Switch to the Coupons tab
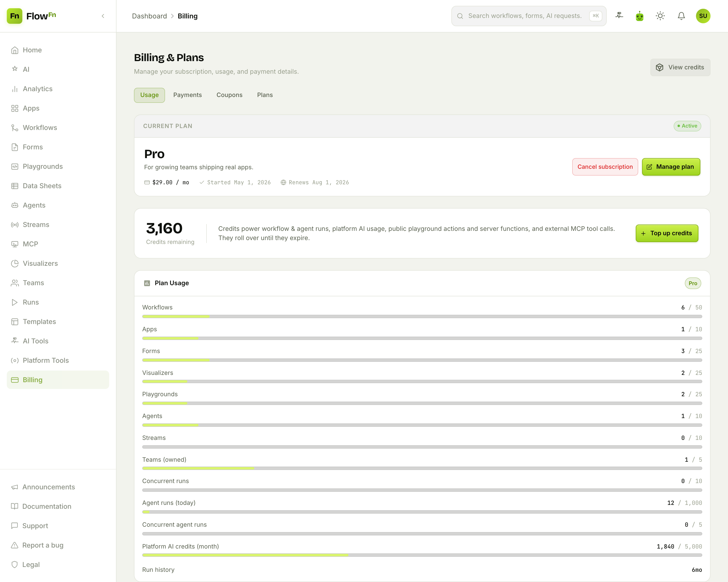Viewport: 728px width, 582px height. [x=229, y=95]
